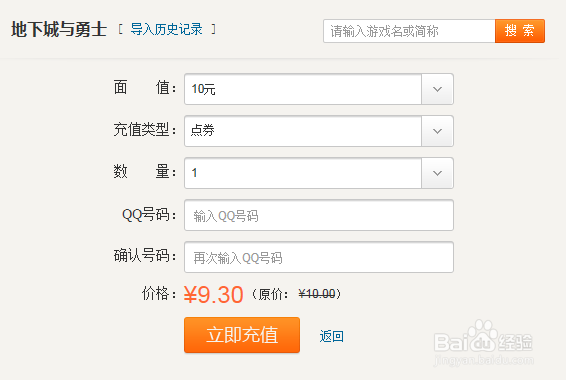
Task: Click the jingyan.baidu.com watermark text
Action: [x=483, y=360]
